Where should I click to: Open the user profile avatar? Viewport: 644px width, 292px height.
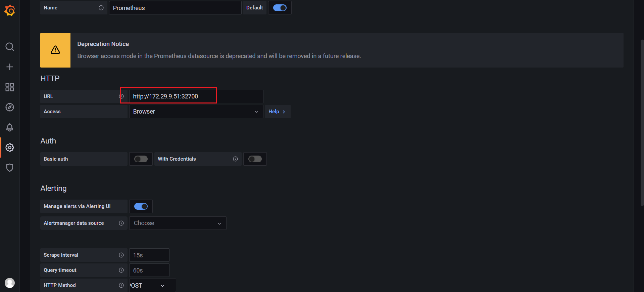[x=10, y=283]
